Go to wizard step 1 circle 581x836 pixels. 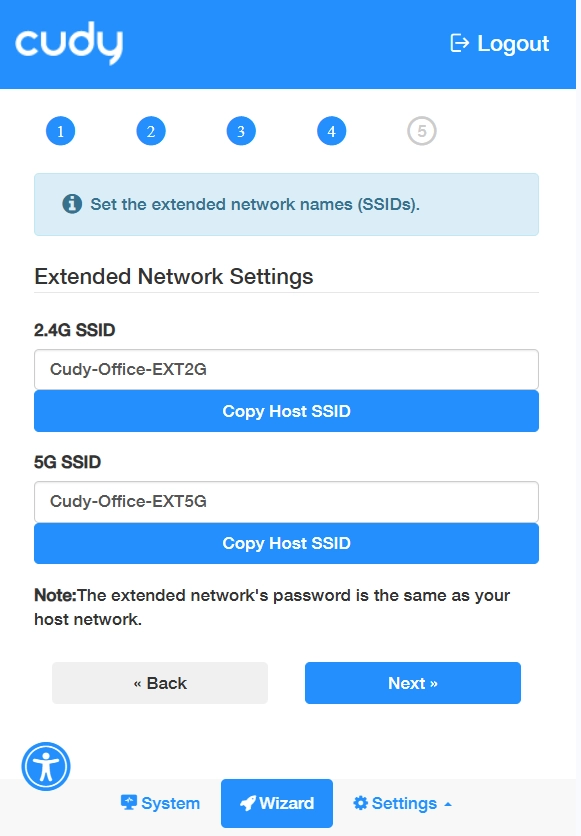60,131
